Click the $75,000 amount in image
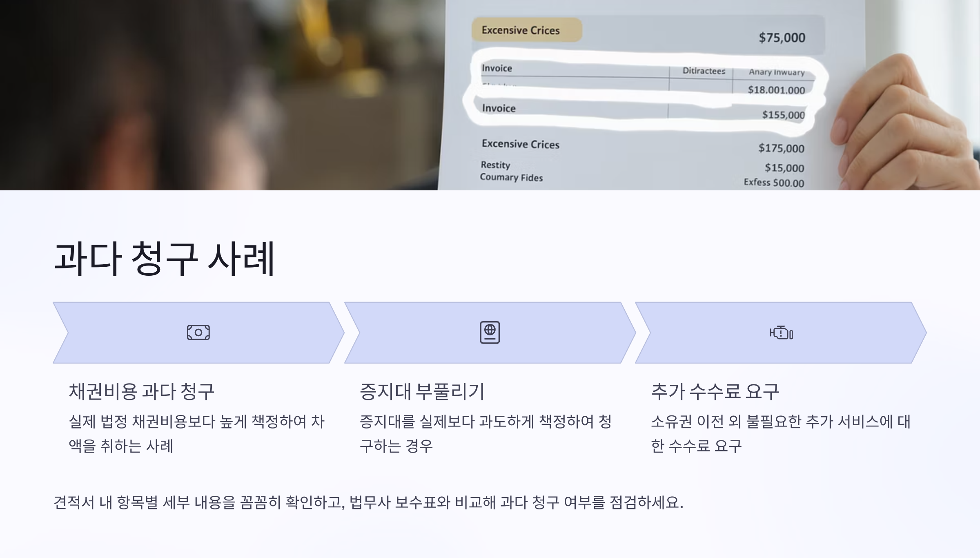Image resolution: width=980 pixels, height=558 pixels. click(x=782, y=38)
